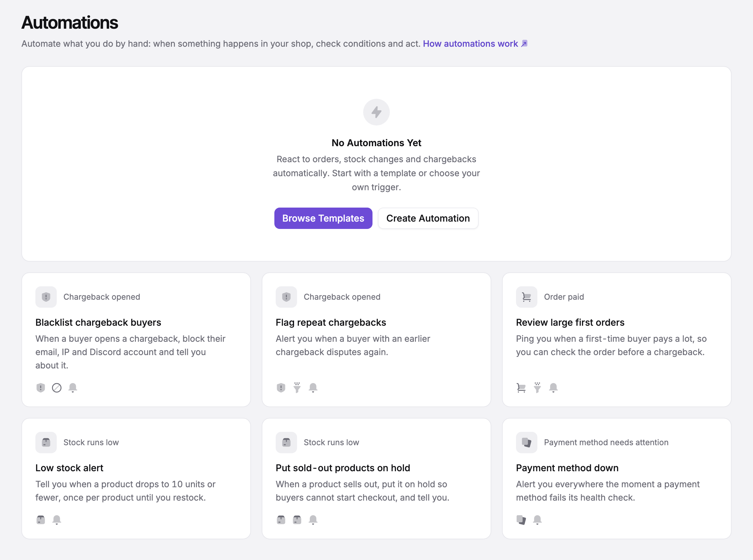753x560 pixels.
Task: Select the Low stock alert template title
Action: (69, 468)
